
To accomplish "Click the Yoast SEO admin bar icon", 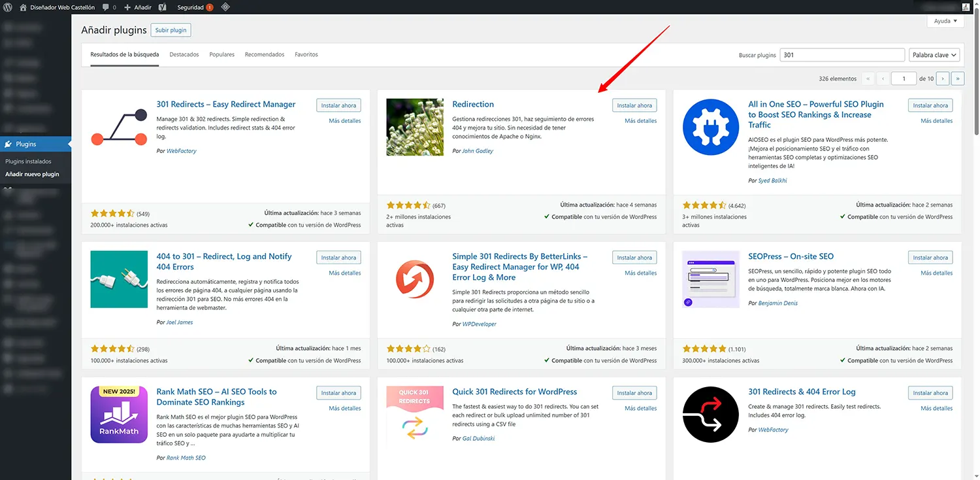I will tap(161, 7).
